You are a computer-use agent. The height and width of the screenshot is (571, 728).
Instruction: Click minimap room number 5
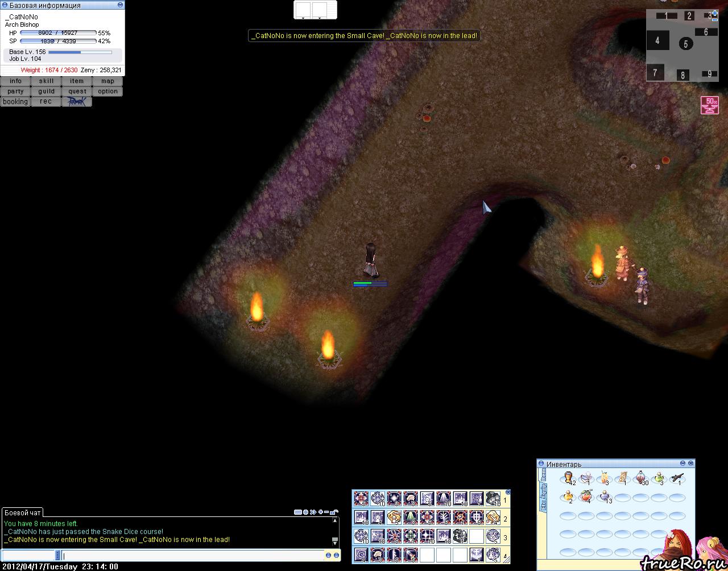tap(686, 44)
